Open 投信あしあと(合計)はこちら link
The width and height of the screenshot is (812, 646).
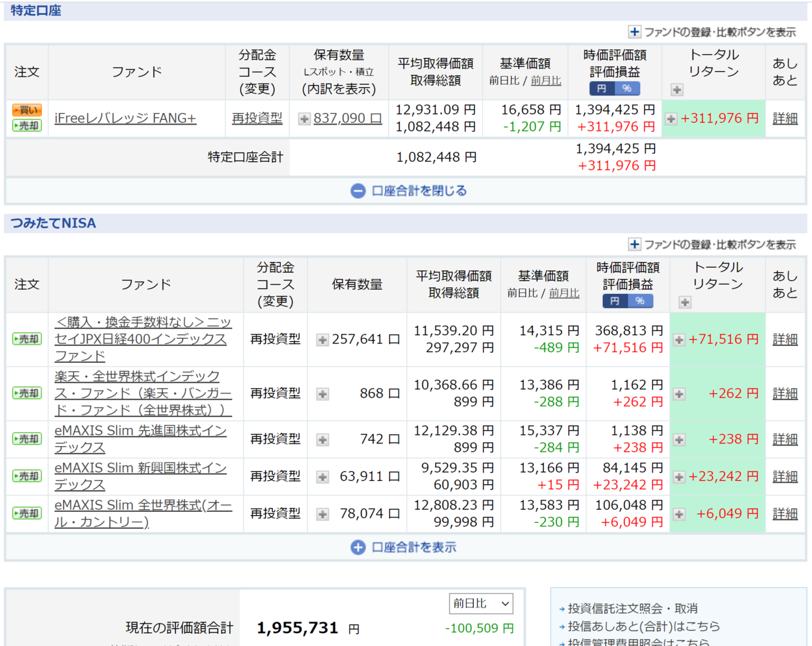click(x=644, y=626)
